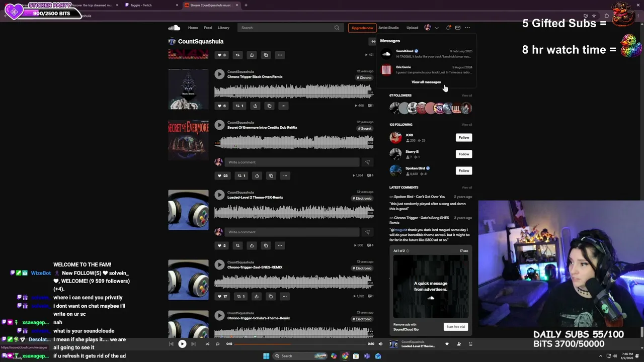The height and width of the screenshot is (362, 644).
Task: Mute the volume in bottom player
Action: point(380,344)
